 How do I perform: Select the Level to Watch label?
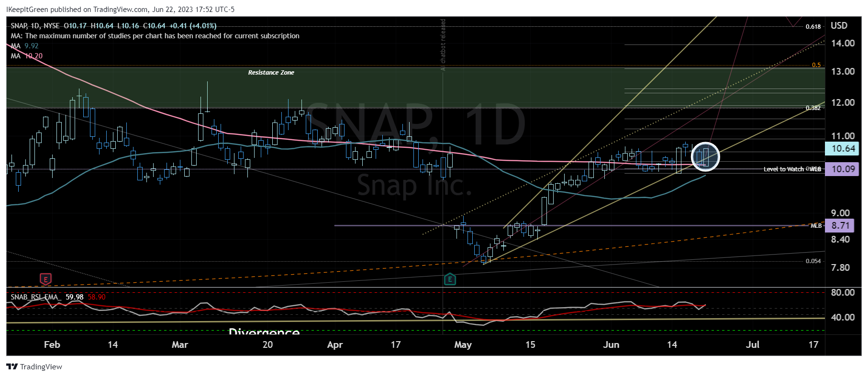784,169
